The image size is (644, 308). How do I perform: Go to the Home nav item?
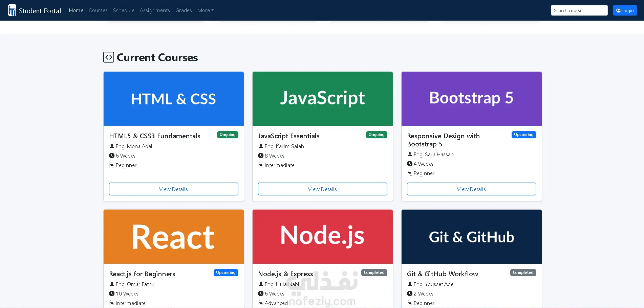click(76, 10)
